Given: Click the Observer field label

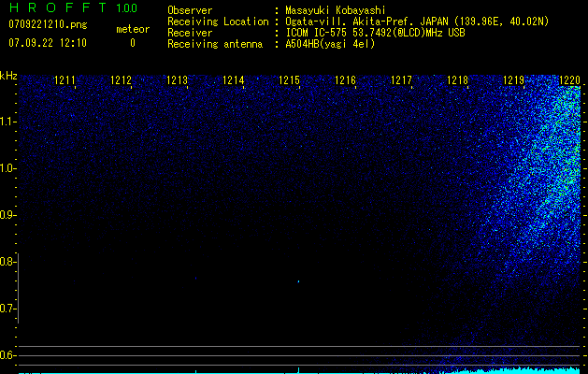Looking at the screenshot, I should tap(190, 10).
